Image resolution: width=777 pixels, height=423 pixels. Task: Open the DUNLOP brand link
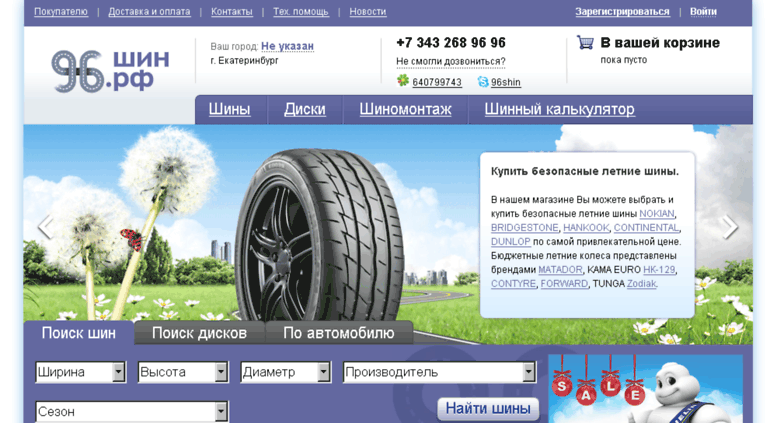[510, 241]
